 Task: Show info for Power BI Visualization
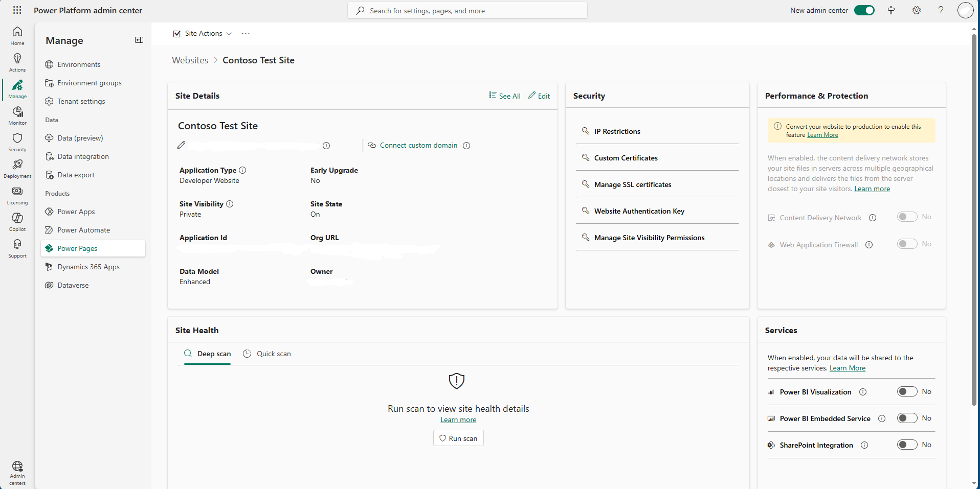tap(863, 392)
